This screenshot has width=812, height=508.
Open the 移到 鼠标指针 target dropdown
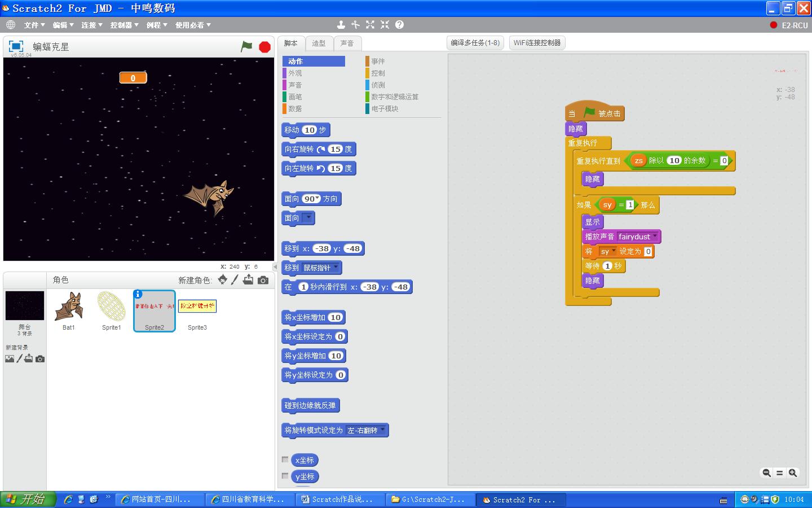(336, 268)
